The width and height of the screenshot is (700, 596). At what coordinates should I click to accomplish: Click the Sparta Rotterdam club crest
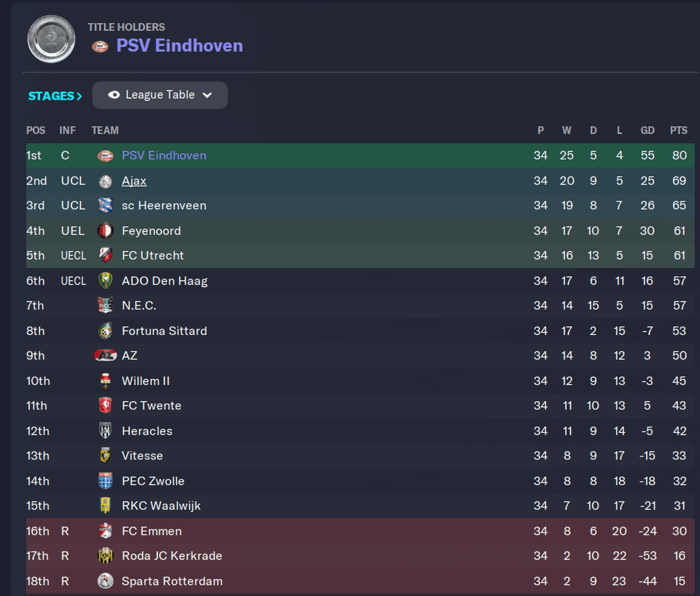click(x=106, y=581)
